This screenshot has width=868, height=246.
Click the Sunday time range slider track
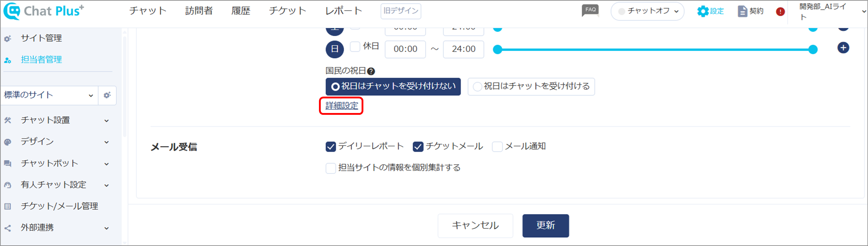(655, 49)
